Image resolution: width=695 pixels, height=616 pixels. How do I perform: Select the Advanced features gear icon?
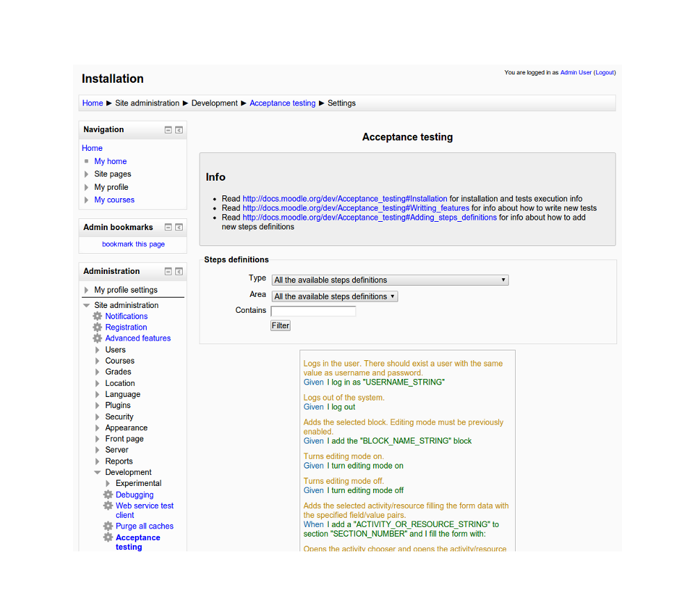(97, 338)
